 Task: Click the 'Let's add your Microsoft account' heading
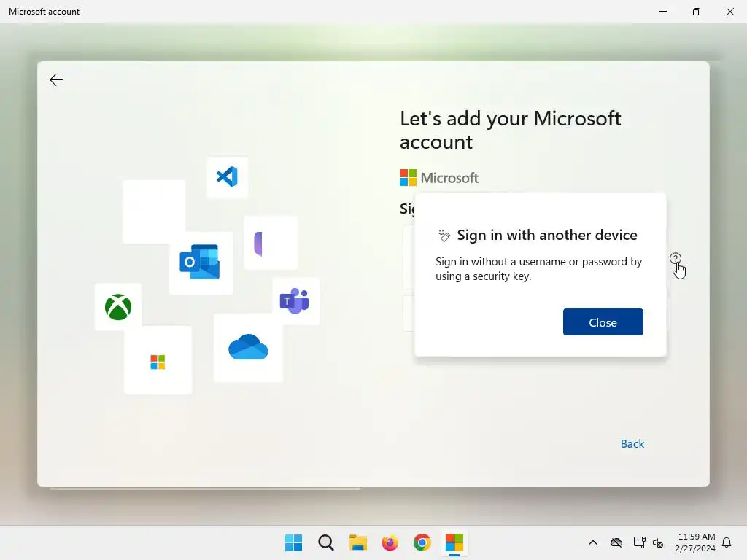coord(510,130)
